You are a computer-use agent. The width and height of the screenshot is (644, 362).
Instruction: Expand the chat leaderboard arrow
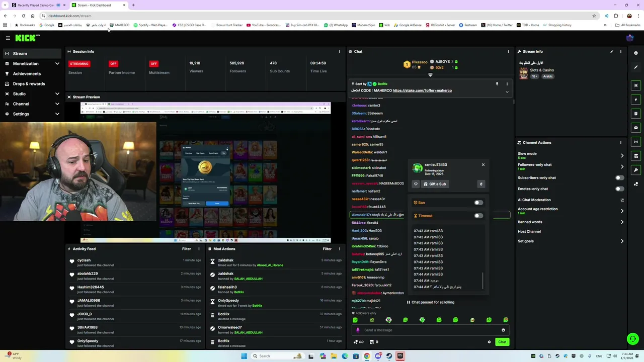click(x=430, y=75)
